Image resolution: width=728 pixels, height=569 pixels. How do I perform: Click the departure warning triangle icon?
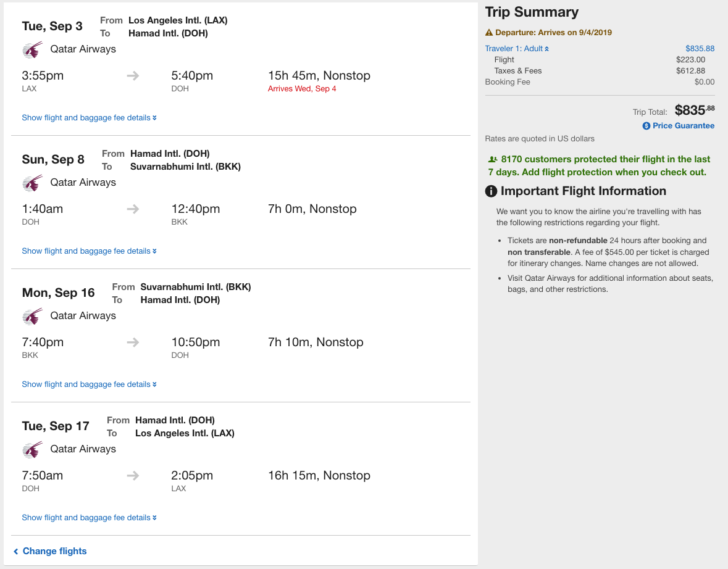coord(489,33)
